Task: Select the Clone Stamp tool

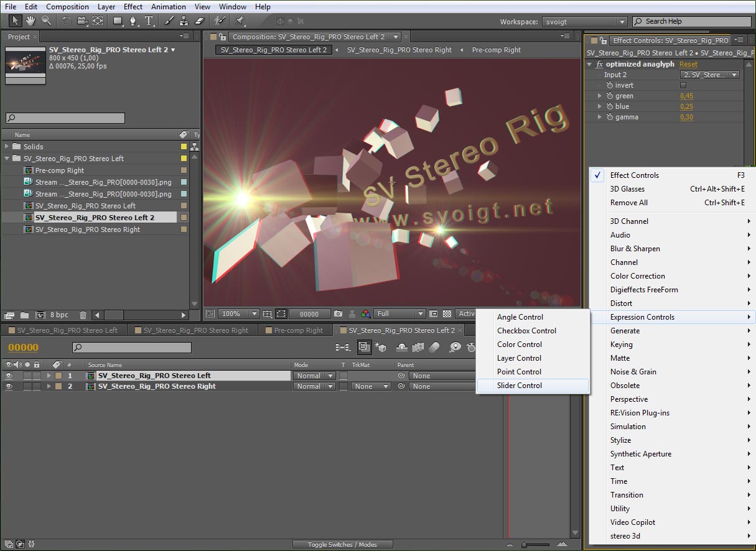Action: (184, 21)
